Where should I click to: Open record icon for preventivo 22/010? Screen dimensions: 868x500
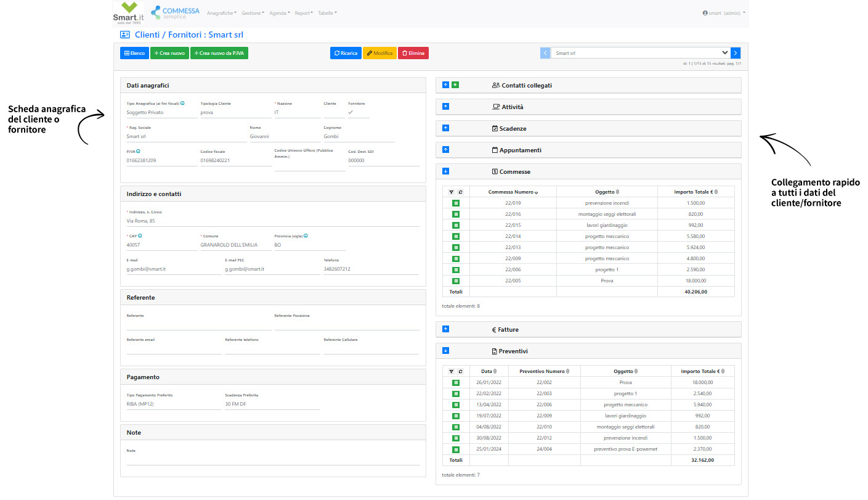(456, 427)
